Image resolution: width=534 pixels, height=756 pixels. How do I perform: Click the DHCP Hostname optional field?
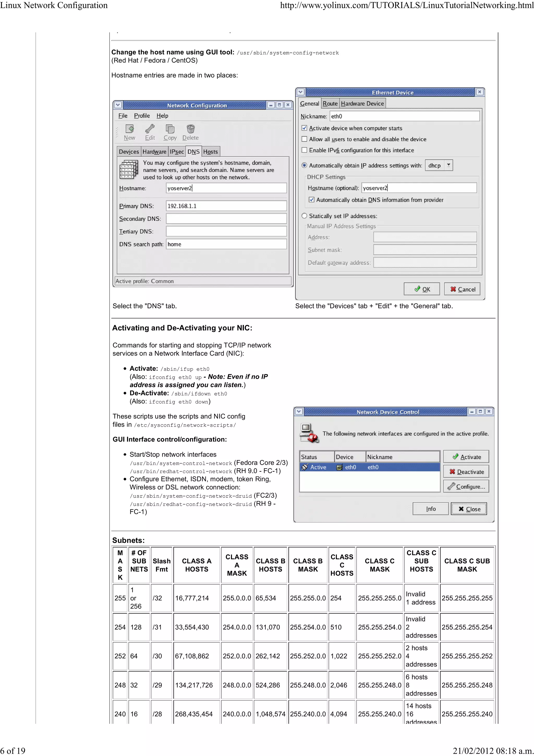(419, 188)
